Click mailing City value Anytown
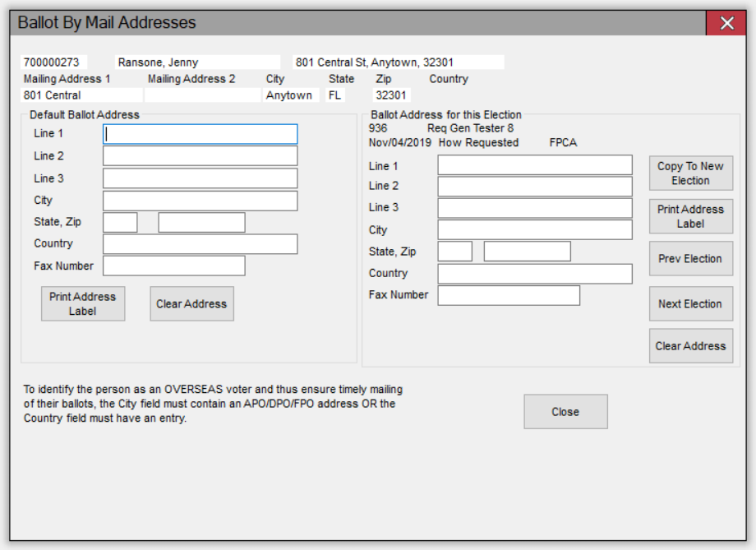This screenshot has width=756, height=550. click(x=291, y=95)
